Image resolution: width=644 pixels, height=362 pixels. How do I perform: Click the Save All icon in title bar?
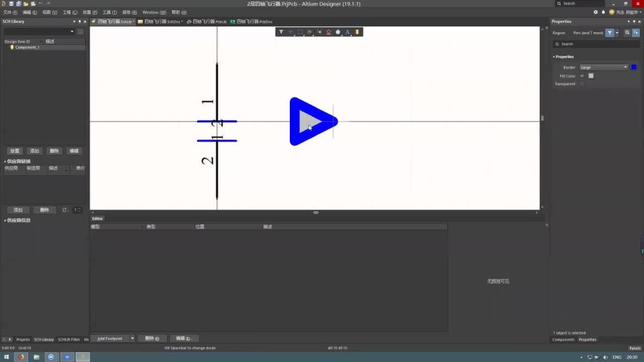tap(19, 4)
